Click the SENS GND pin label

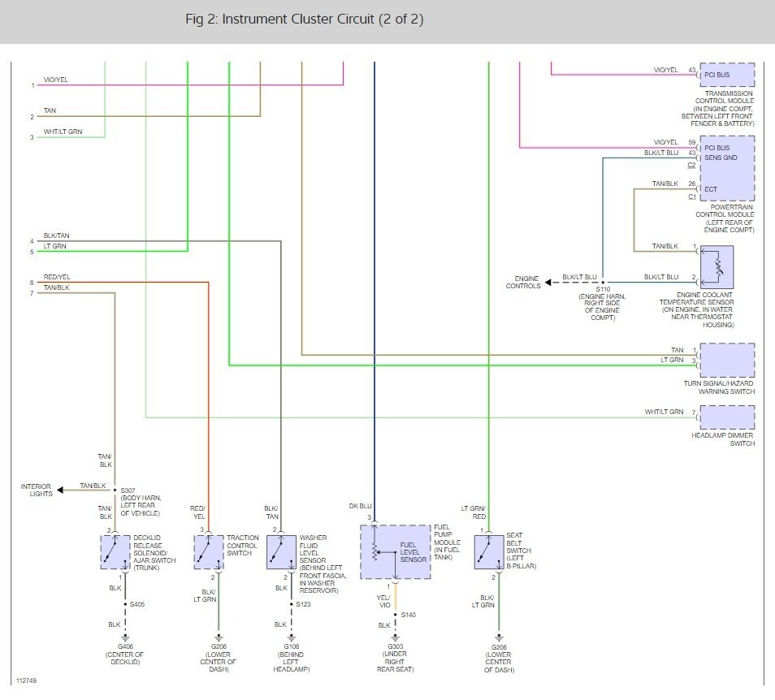coord(721,158)
